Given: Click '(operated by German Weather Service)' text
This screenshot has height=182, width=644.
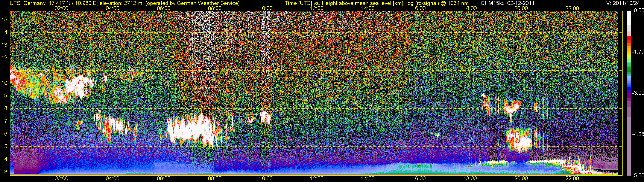Looking at the screenshot, I should click(x=193, y=3).
